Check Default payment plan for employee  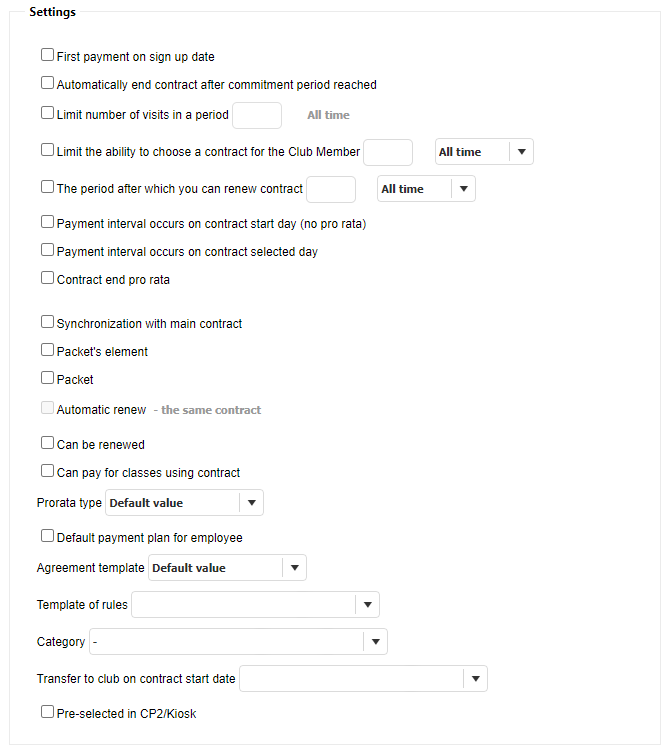tap(47, 536)
